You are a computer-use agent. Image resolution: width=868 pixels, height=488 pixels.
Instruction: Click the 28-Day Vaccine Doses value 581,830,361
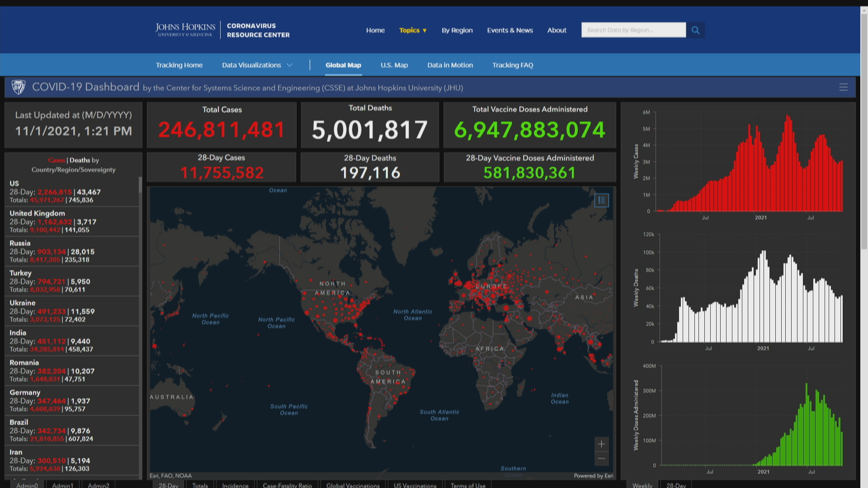tap(529, 173)
